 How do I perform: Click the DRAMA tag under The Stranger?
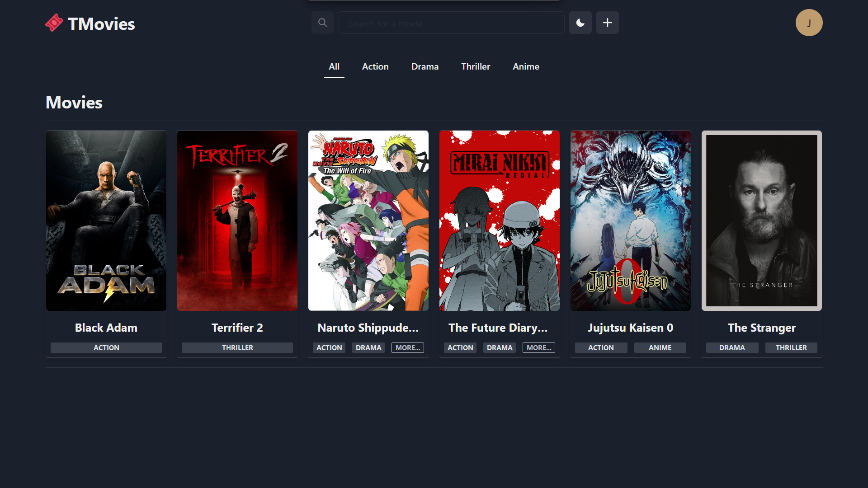(732, 347)
